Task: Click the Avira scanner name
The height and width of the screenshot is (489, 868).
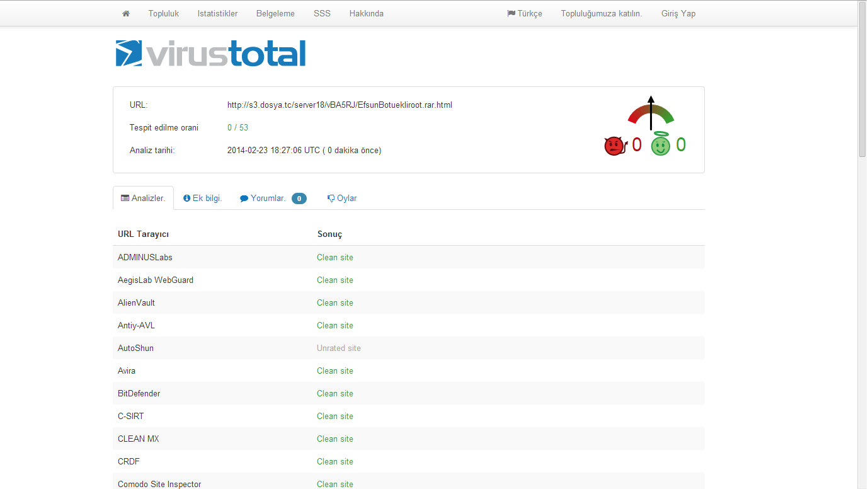Action: [x=127, y=371]
